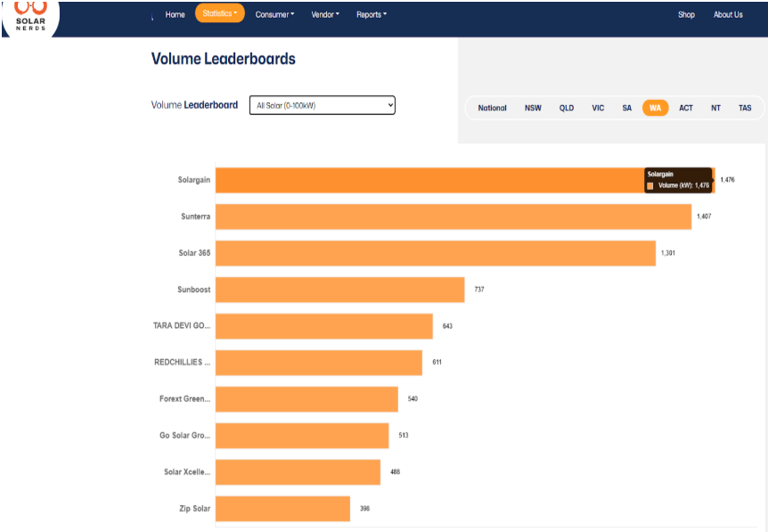Select the SA state filter
The width and height of the screenshot is (768, 532).
coord(627,108)
